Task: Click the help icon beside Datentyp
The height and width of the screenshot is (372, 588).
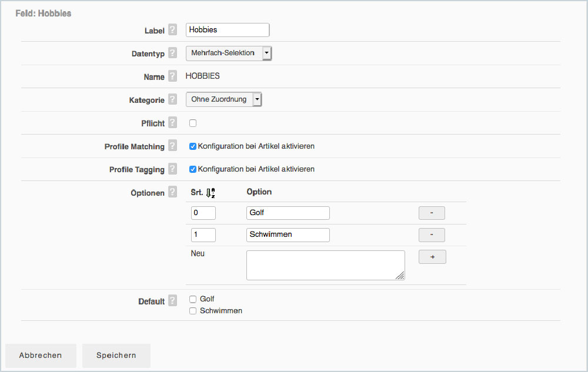Action: pyautogui.click(x=172, y=53)
